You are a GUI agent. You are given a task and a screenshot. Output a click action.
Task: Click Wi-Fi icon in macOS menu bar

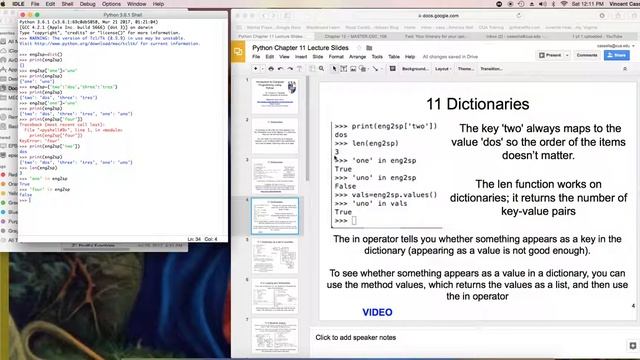(564, 4)
